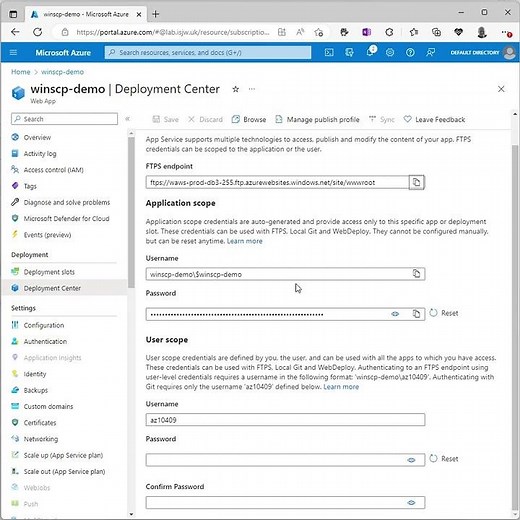Open Azure portal settings gear
Screen dimensions: 520x520
point(390,52)
